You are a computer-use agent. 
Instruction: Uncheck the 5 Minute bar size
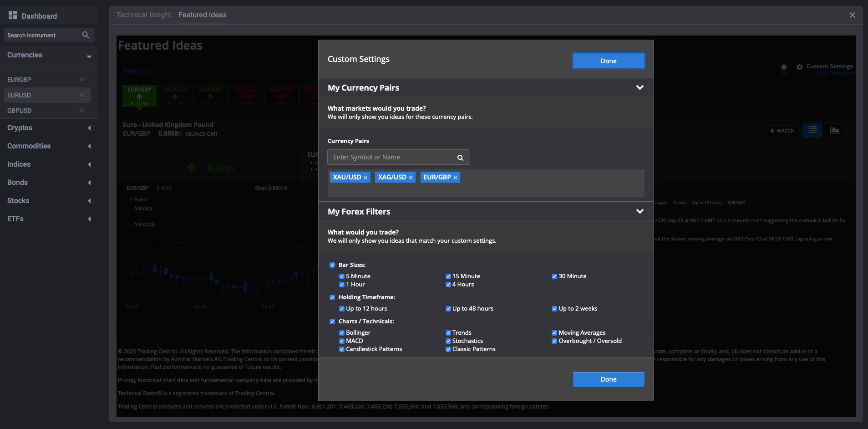[x=342, y=276]
